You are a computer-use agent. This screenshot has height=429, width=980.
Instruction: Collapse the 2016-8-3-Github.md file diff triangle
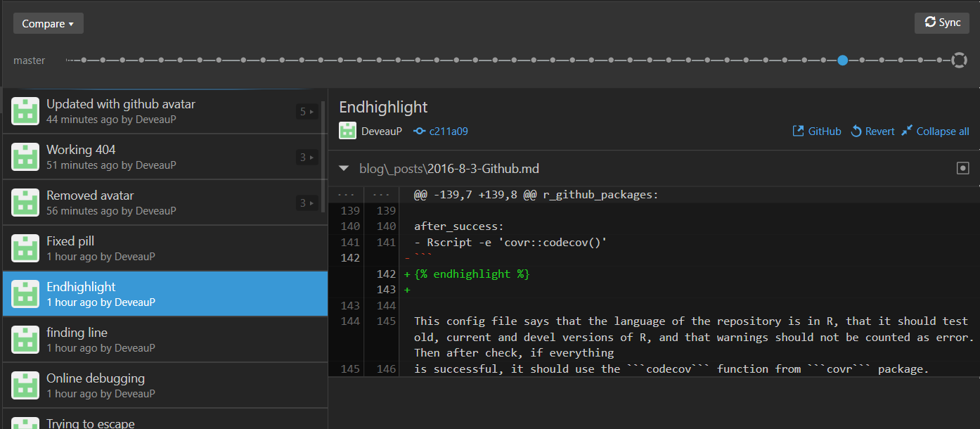click(344, 169)
